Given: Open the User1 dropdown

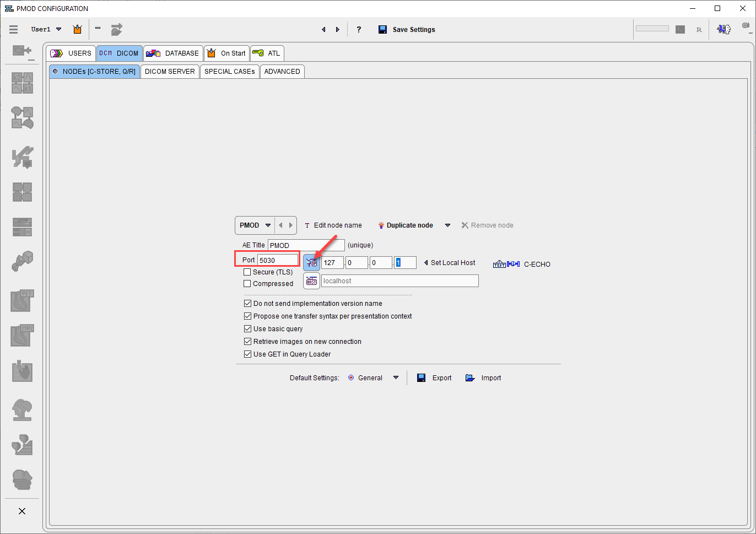Looking at the screenshot, I should 59,29.
